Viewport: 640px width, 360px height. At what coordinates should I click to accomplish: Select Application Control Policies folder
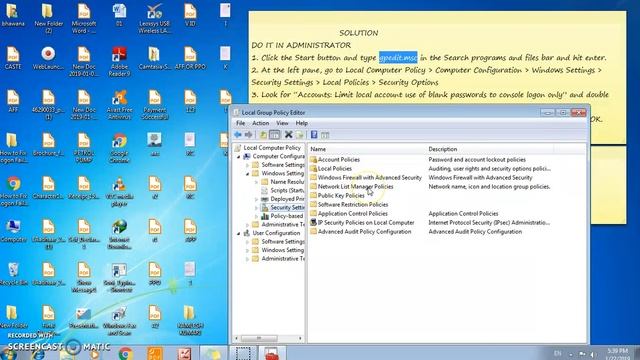point(349,213)
